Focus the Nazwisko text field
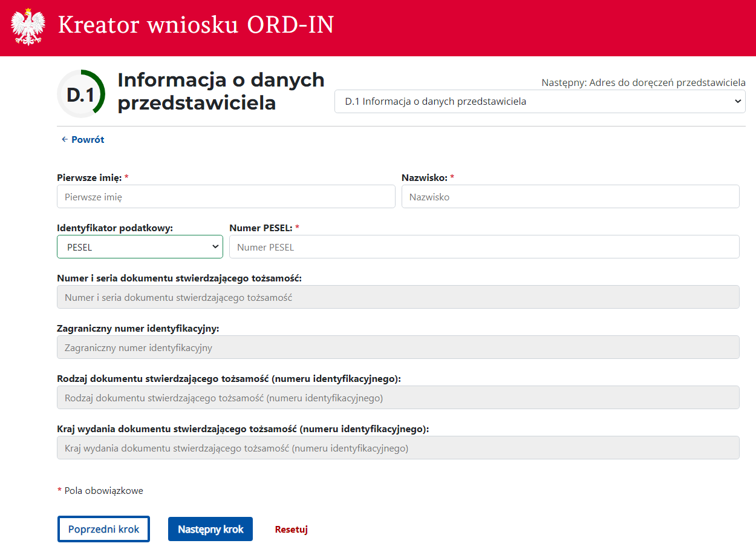The width and height of the screenshot is (756, 552). point(570,197)
